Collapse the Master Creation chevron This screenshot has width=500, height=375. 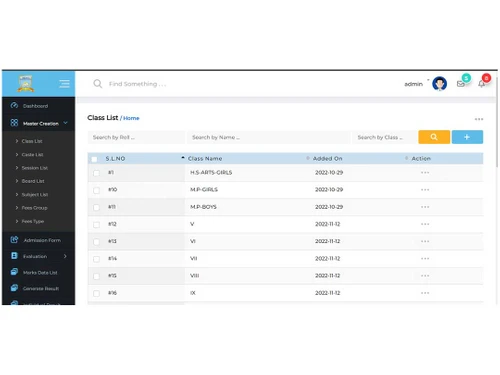pyautogui.click(x=65, y=123)
